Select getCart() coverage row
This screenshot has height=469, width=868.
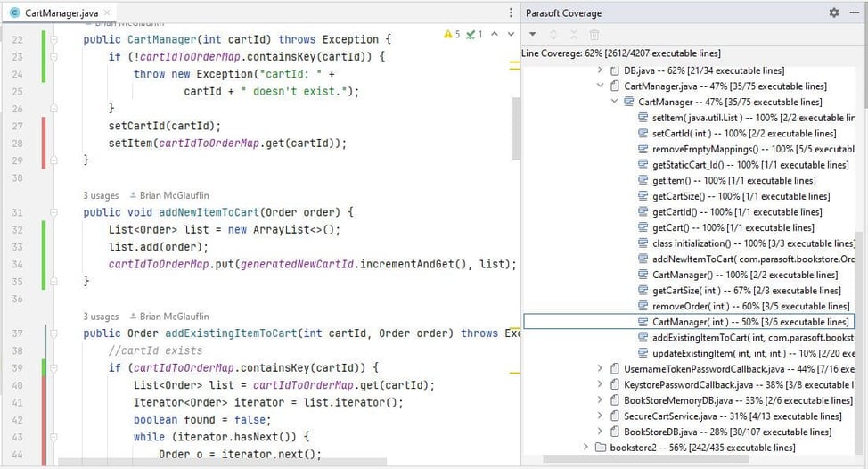pos(725,227)
